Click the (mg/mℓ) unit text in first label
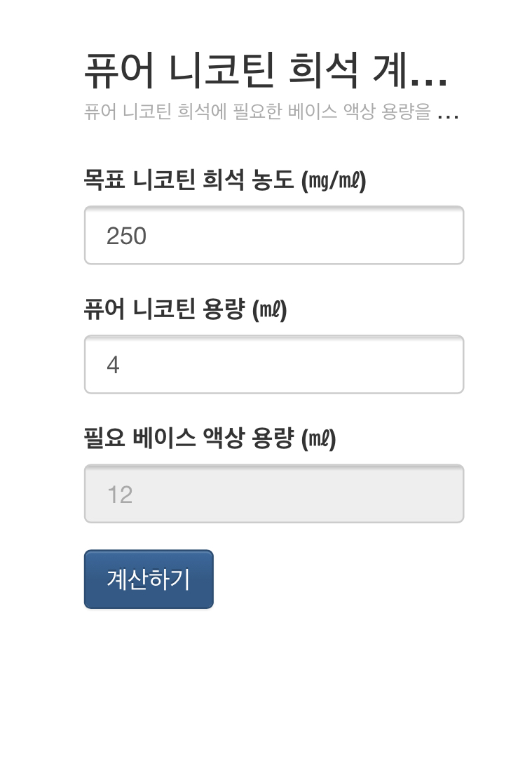532x778 pixels. coord(334,180)
